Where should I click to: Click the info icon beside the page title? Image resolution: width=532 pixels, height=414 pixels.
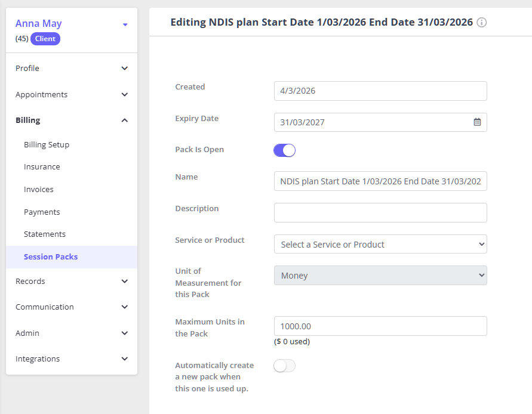(482, 23)
